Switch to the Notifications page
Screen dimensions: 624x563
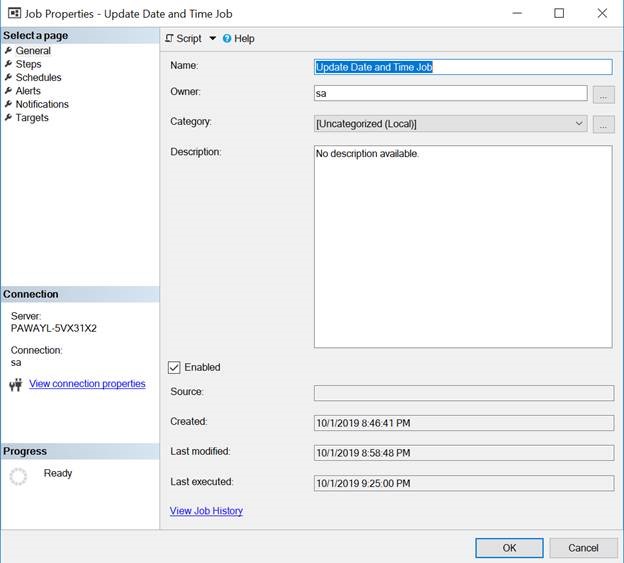click(x=42, y=104)
